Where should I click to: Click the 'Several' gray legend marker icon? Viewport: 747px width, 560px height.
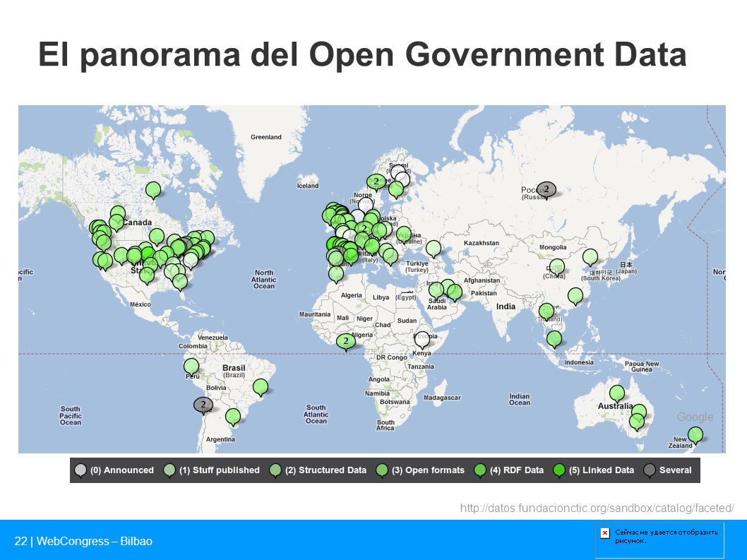(x=650, y=470)
